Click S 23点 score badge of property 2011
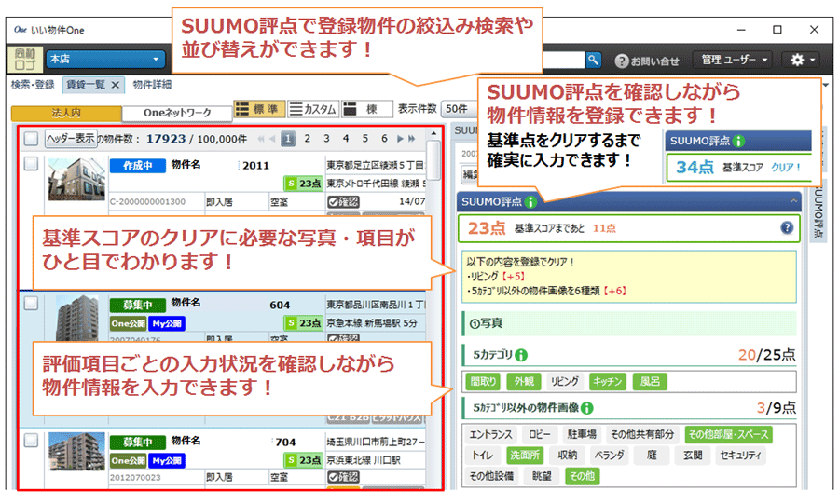839x504 pixels. coord(303,184)
